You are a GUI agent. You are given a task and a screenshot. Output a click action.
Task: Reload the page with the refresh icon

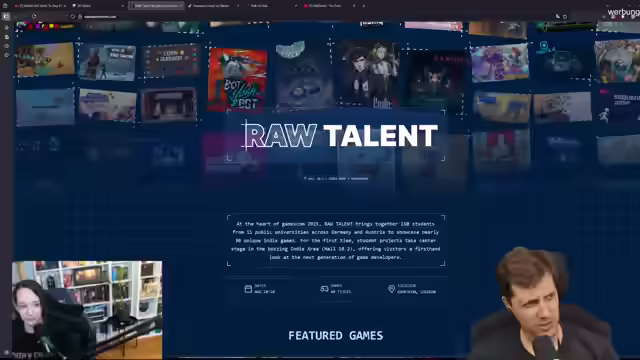tap(34, 16)
